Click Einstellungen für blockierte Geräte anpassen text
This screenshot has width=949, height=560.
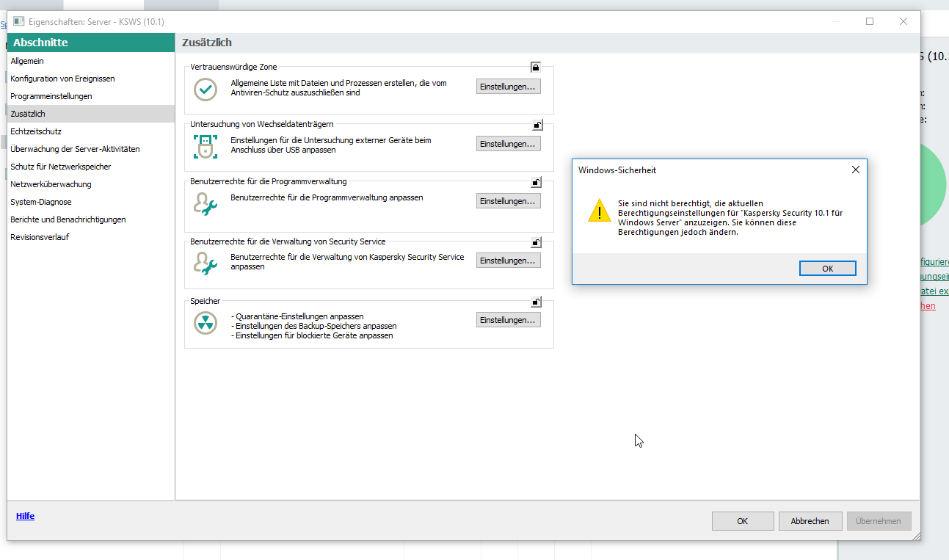(x=312, y=335)
